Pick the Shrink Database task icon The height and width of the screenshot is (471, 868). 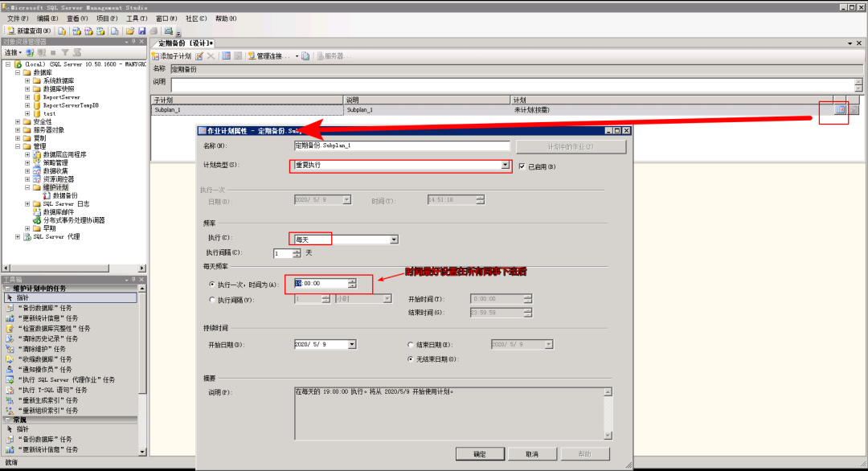10,359
